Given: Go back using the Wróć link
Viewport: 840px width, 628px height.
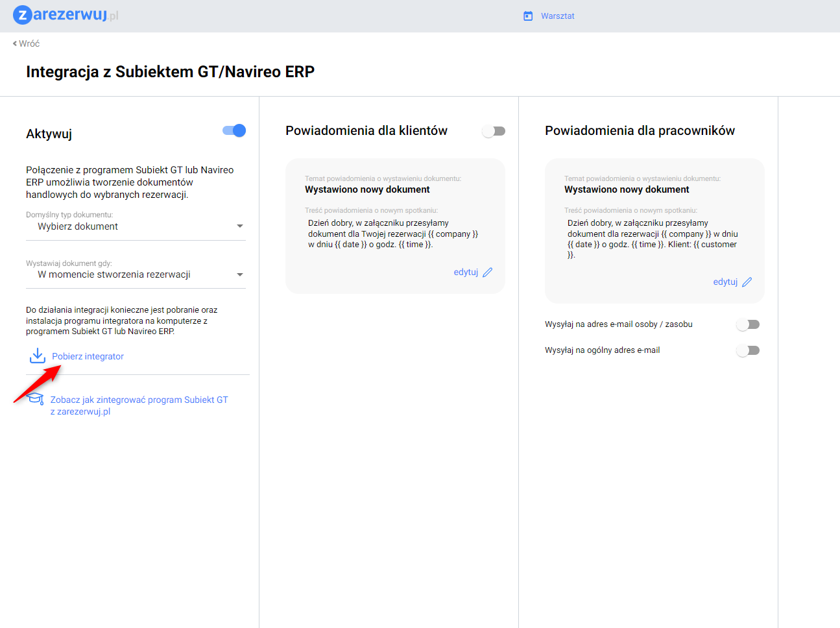Looking at the screenshot, I should (27, 43).
